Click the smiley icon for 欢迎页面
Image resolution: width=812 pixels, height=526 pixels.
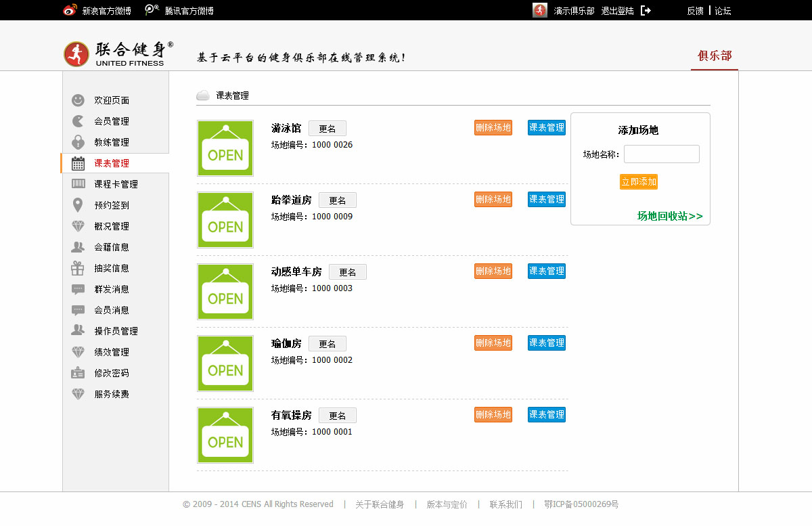pos(78,100)
